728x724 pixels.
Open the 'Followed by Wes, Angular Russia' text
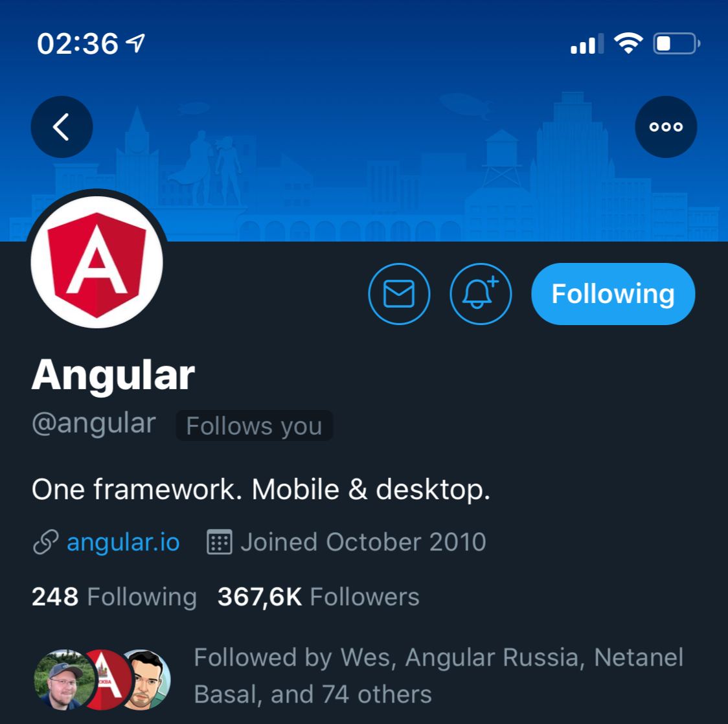coord(438,675)
